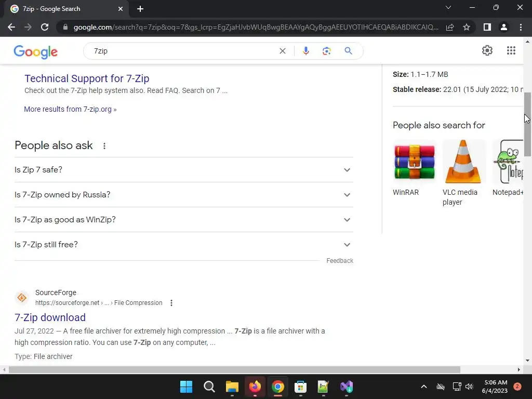Open the Chrome profile menu
This screenshot has height=399, width=532.
pyautogui.click(x=504, y=27)
